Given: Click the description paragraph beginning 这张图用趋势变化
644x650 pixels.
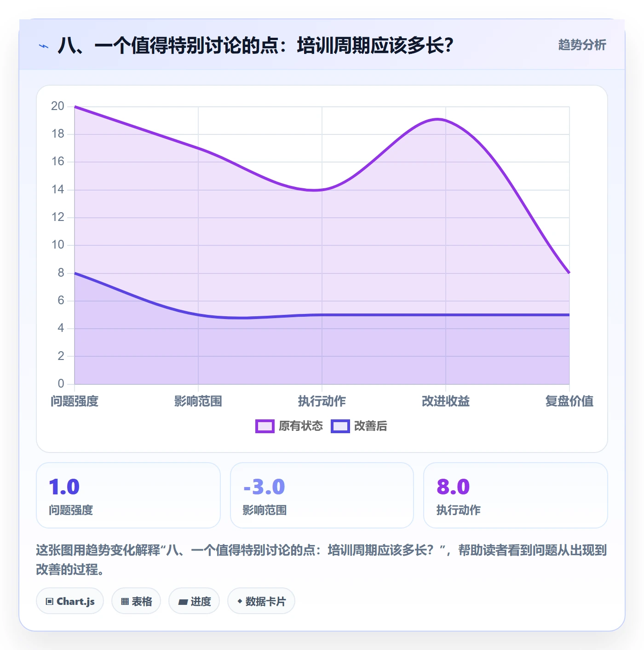Looking at the screenshot, I should coord(322,560).
